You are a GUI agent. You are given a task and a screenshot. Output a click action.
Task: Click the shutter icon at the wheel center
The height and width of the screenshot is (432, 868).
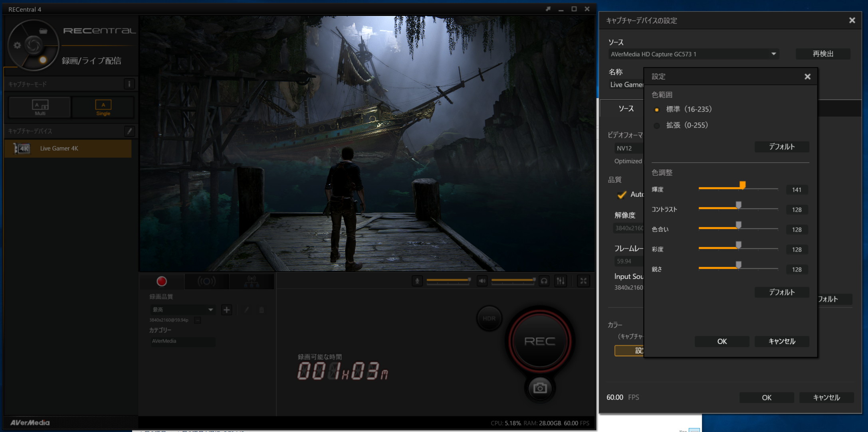pos(33,44)
